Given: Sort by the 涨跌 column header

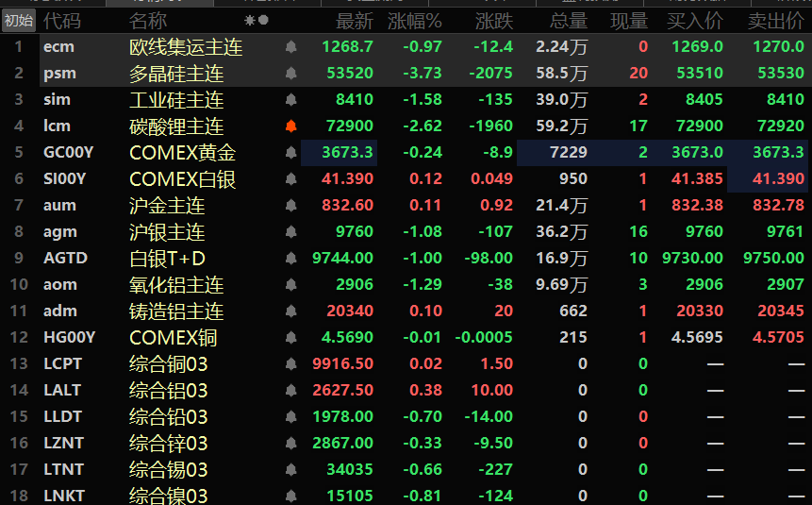Looking at the screenshot, I should pos(494,22).
